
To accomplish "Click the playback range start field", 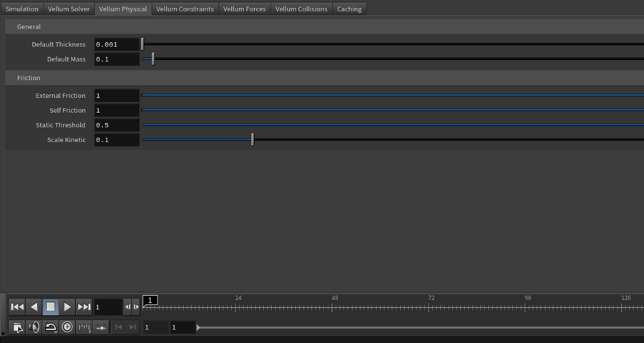I will tap(182, 327).
